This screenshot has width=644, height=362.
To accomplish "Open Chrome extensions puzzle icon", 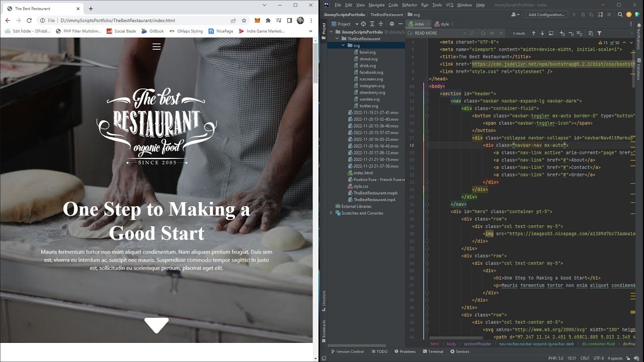I will click(x=268, y=21).
